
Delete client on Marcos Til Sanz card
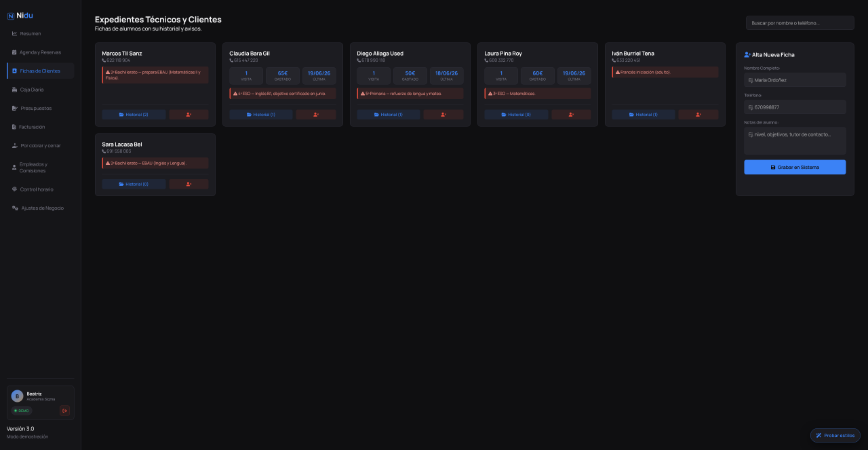[x=189, y=115]
